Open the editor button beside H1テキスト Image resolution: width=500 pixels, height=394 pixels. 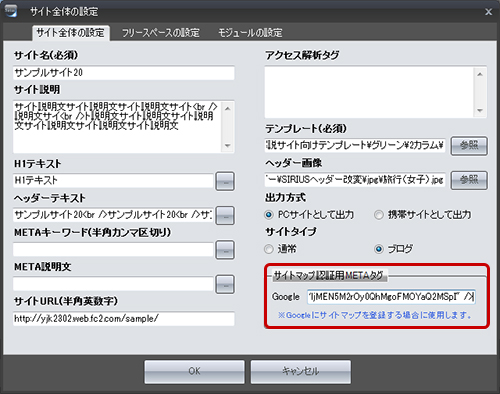pyautogui.click(x=225, y=181)
